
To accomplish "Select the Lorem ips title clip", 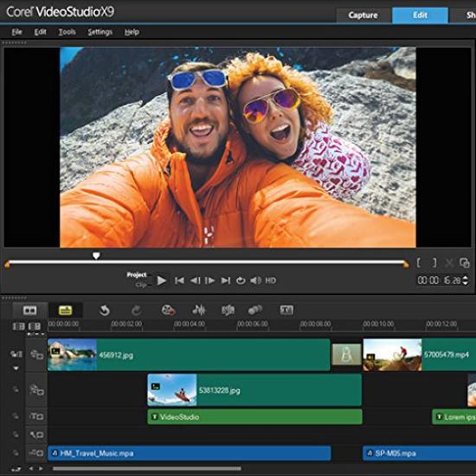I will (x=453, y=417).
